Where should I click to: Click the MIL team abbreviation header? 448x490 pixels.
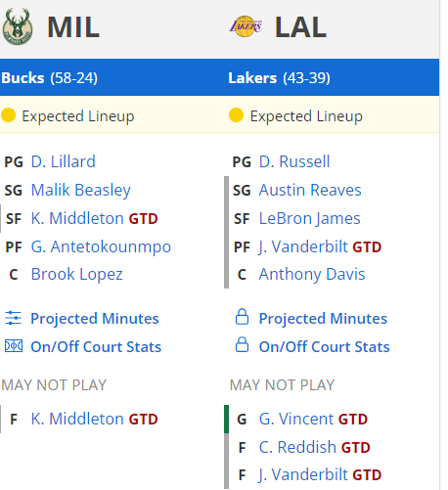73,27
